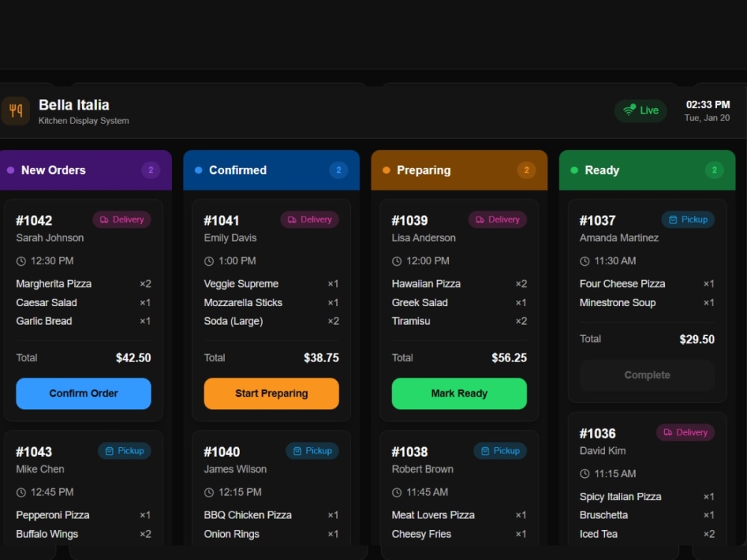This screenshot has width=747, height=560.
Task: Click the Kitchen Display System subtitle
Action: tap(84, 120)
